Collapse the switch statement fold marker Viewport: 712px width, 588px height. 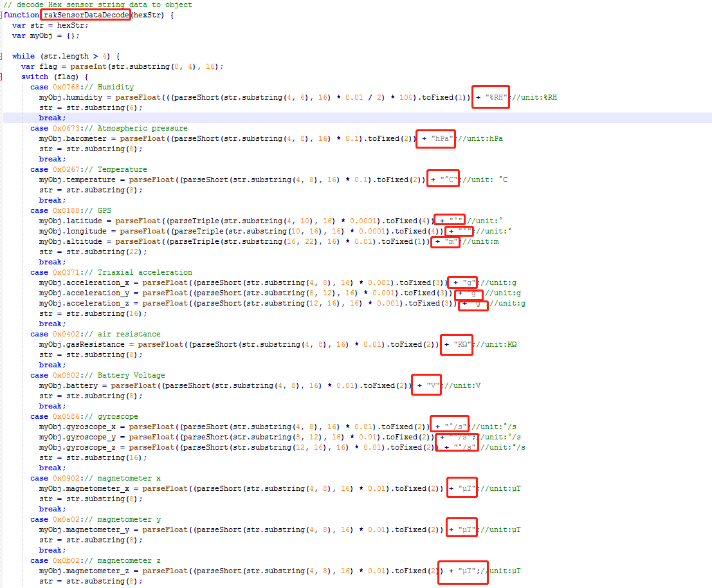(x=1, y=77)
